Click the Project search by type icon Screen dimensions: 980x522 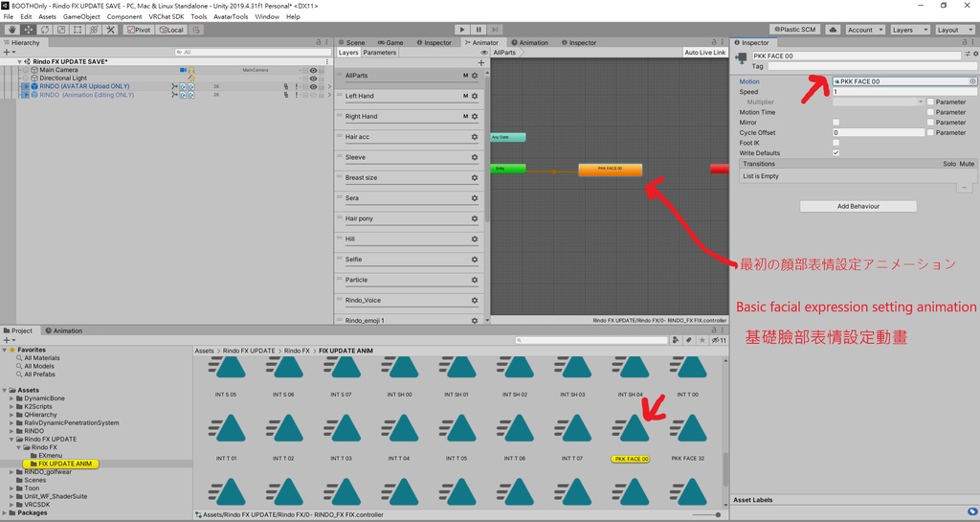676,340
